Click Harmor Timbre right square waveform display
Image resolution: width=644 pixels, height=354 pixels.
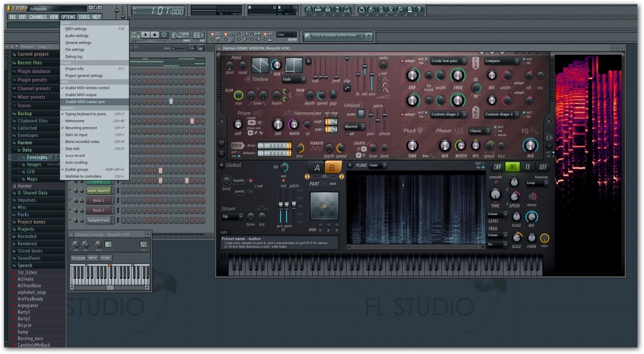tap(294, 65)
